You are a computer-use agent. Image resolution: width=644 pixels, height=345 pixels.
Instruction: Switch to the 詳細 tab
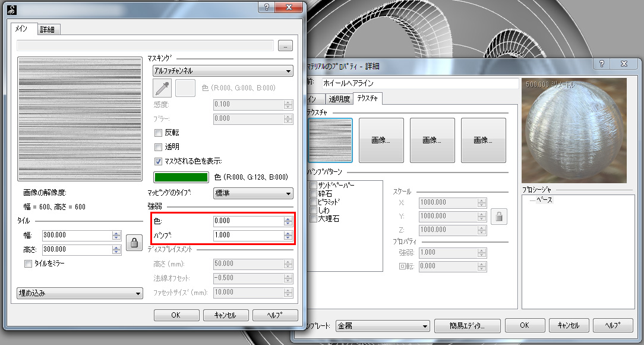pyautogui.click(x=48, y=29)
